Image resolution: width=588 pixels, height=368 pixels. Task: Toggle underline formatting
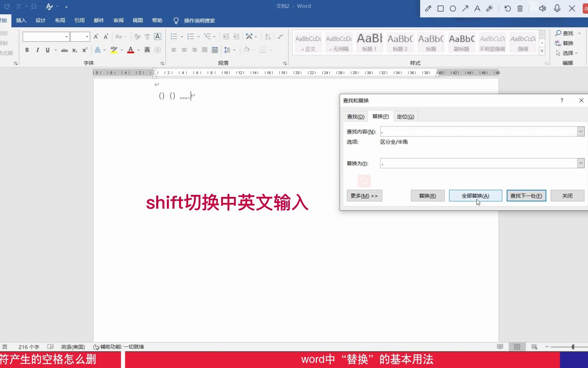click(x=48, y=50)
